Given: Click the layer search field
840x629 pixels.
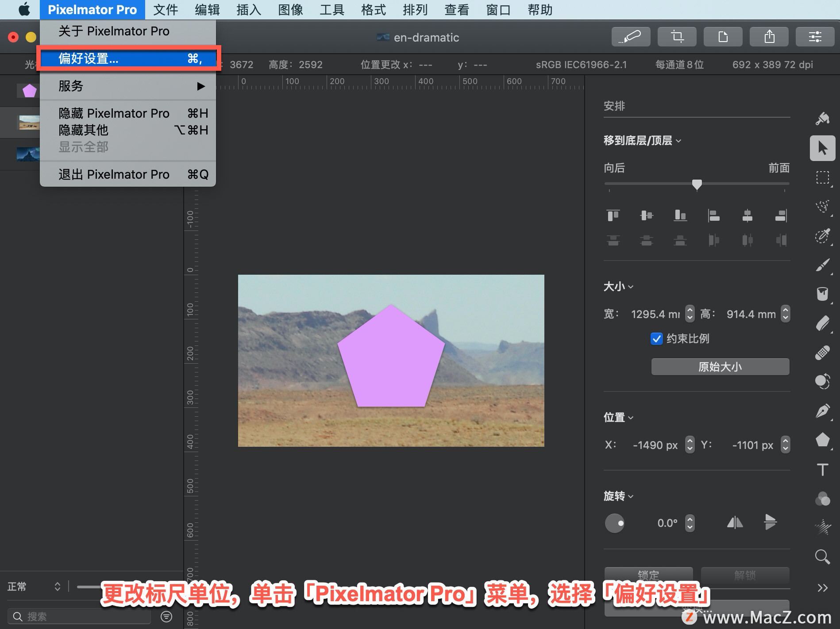Looking at the screenshot, I should [x=79, y=617].
